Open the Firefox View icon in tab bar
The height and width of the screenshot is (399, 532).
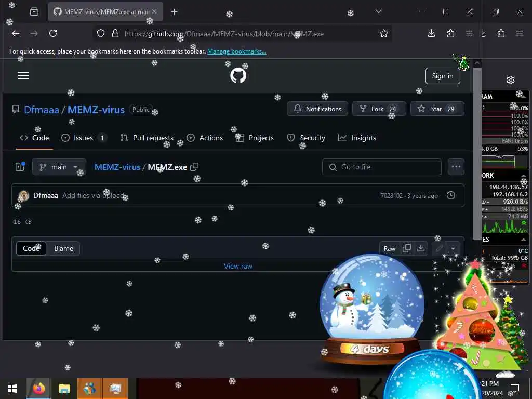tap(34, 12)
